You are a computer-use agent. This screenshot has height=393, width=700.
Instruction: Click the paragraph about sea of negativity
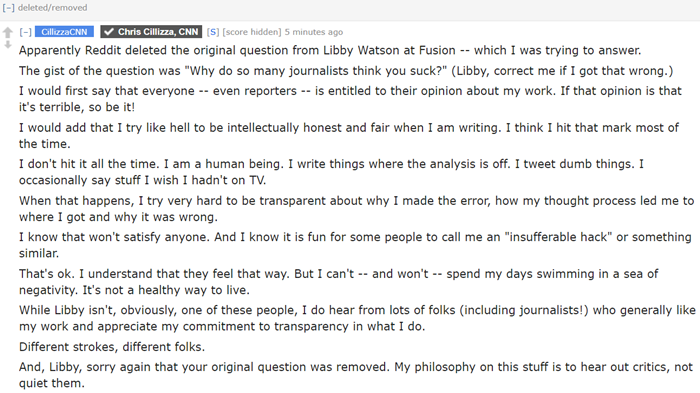point(339,282)
